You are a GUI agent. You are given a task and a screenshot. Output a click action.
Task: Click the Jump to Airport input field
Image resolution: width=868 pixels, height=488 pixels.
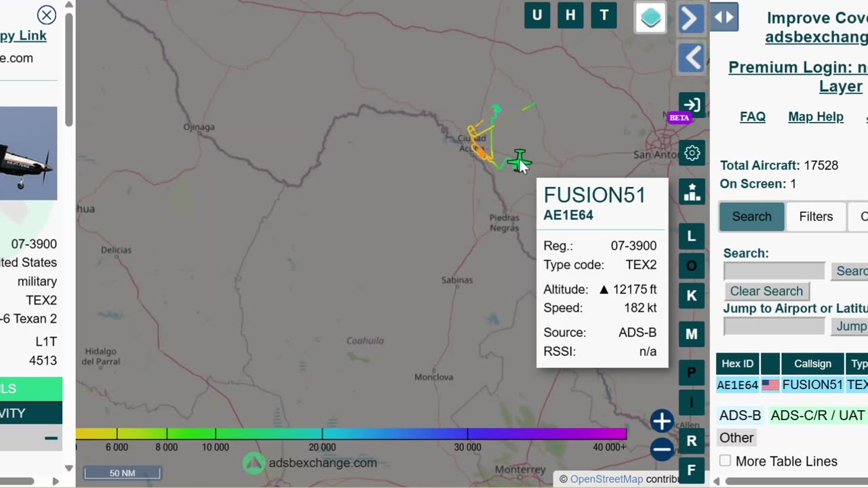(774, 326)
